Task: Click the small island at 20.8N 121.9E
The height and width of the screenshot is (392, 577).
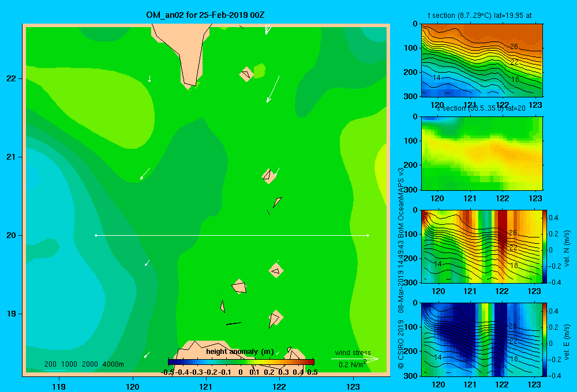Action: [x=269, y=176]
